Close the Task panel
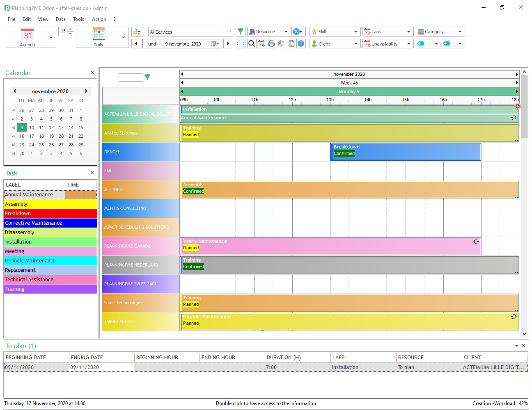 92,173
